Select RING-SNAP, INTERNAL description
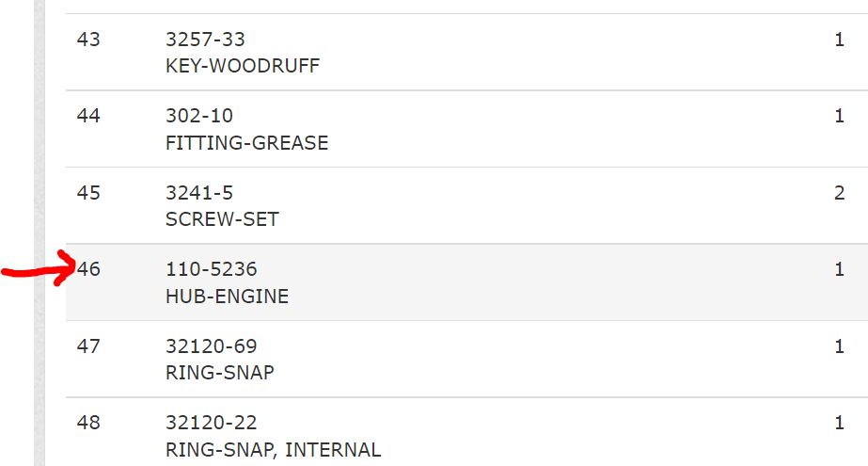 click(273, 450)
